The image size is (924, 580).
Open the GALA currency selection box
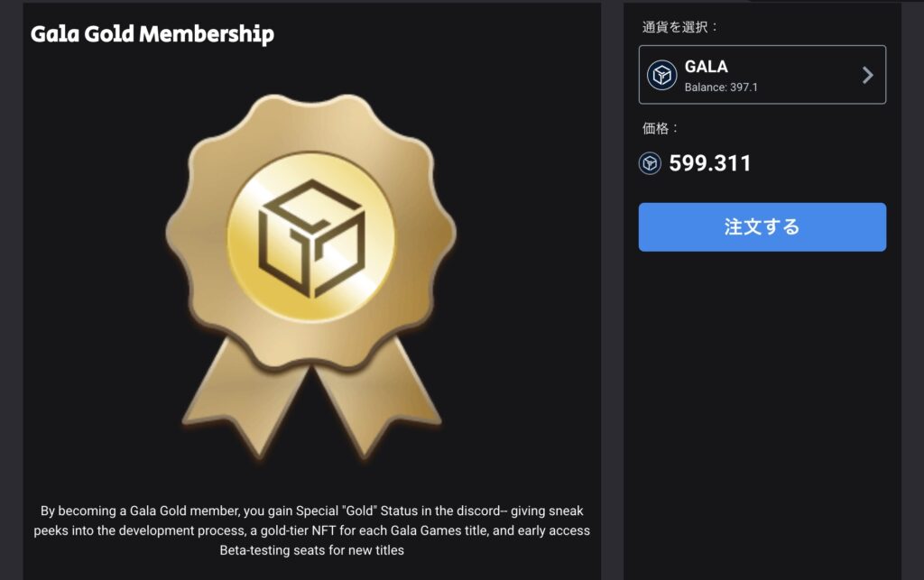(x=762, y=75)
